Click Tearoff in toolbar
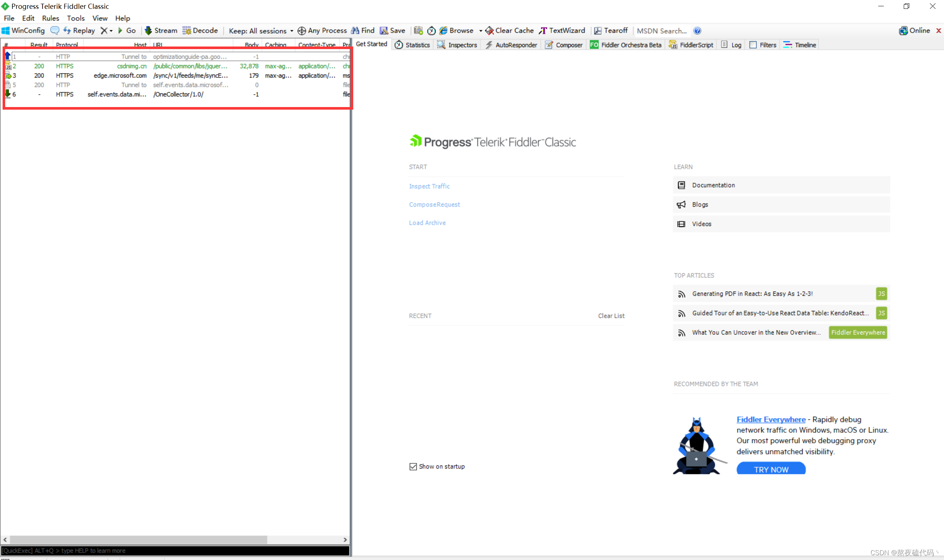This screenshot has height=560, width=944. (x=611, y=31)
